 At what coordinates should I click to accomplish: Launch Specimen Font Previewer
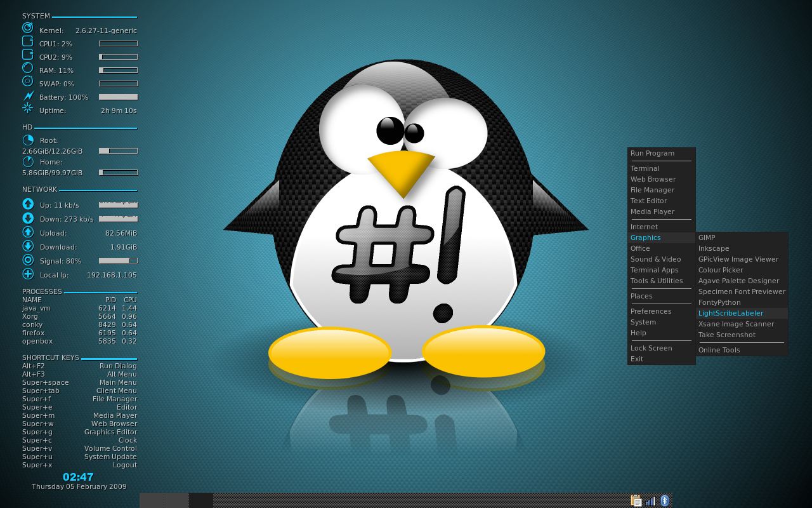click(x=742, y=291)
